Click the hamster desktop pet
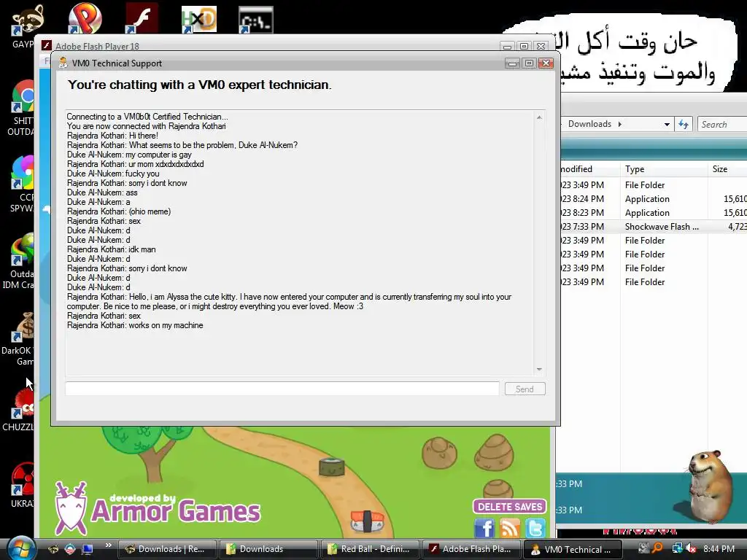 click(711, 486)
